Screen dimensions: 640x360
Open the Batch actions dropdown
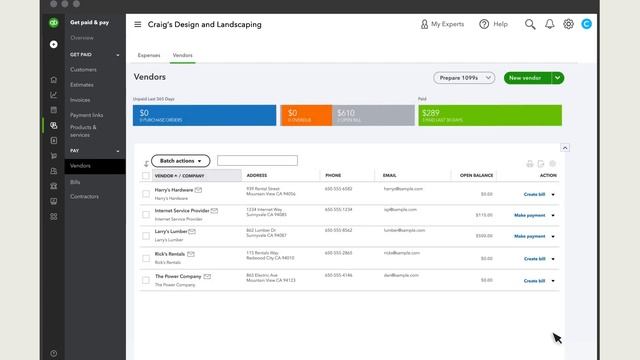(x=180, y=161)
